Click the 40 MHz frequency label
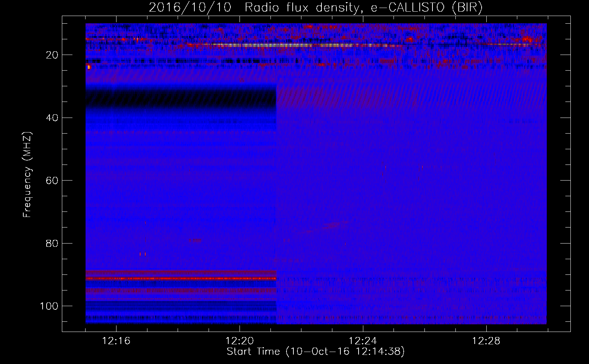 52,118
